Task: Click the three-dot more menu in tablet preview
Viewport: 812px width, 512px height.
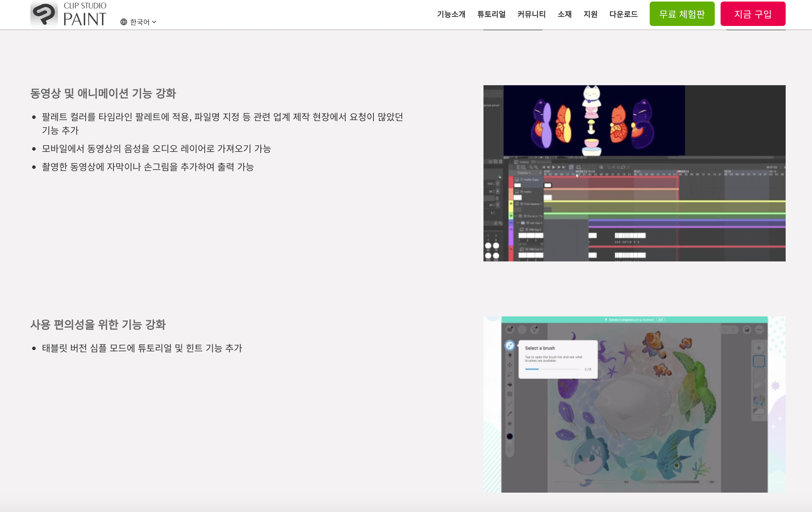Action: (x=759, y=330)
